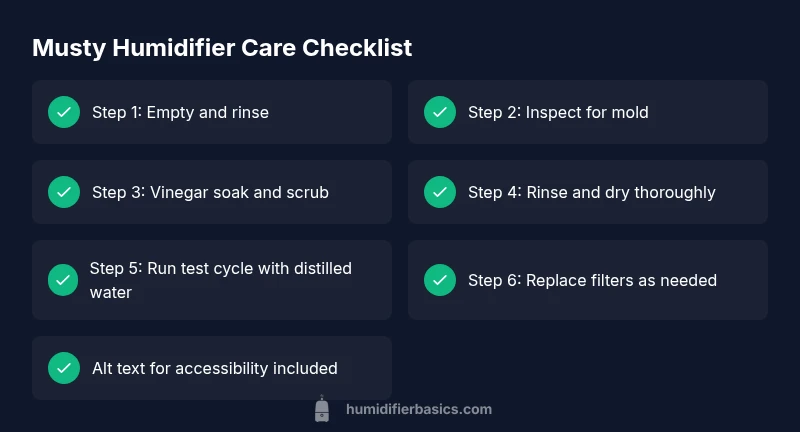Click the Step 4 green check icon
The height and width of the screenshot is (432, 800).
(440, 192)
